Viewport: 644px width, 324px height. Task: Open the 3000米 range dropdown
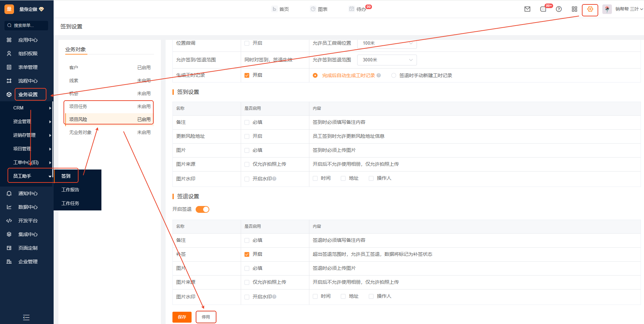387,60
